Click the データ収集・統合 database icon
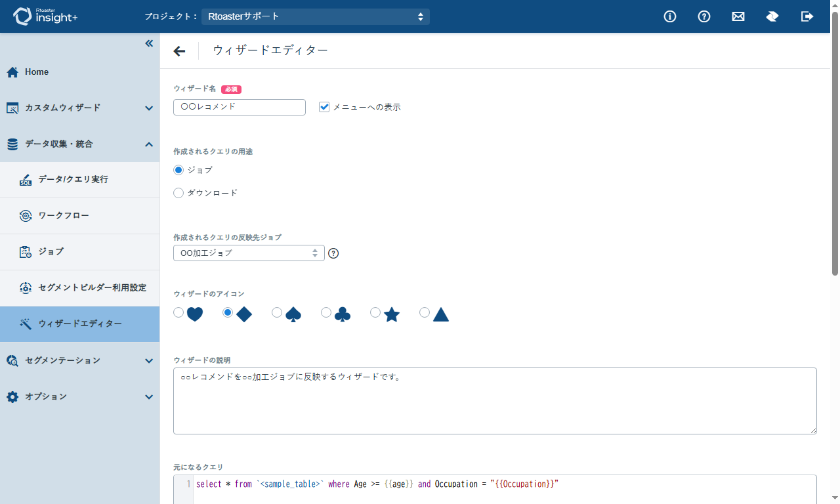The width and height of the screenshot is (840, 504). tap(12, 144)
